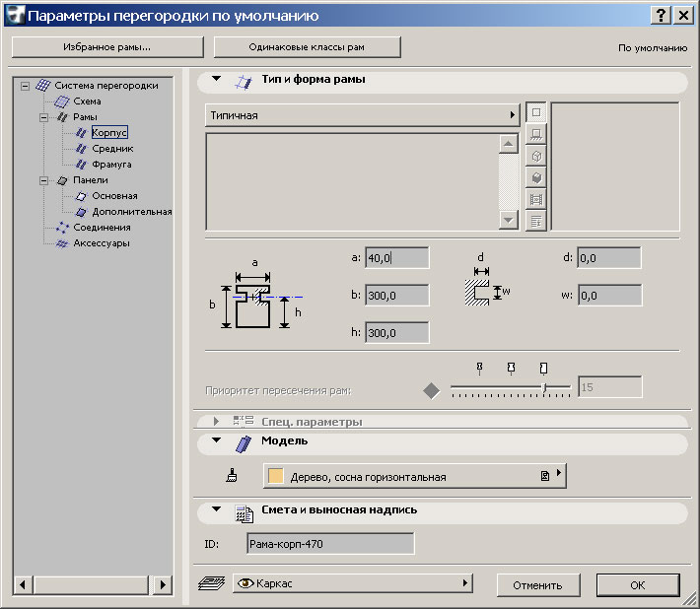The width and height of the screenshot is (700, 609).
Task: Select the 3D shaded preview icon
Action: coord(537,177)
